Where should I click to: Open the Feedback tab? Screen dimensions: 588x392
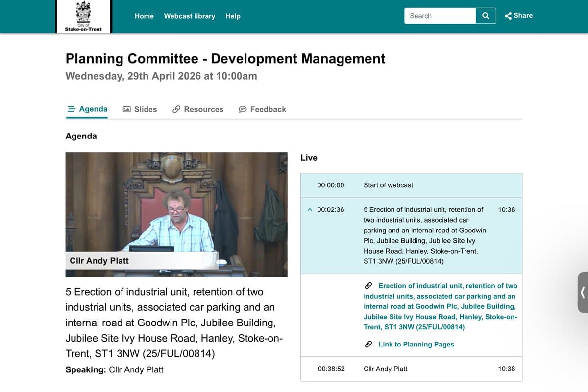point(262,109)
